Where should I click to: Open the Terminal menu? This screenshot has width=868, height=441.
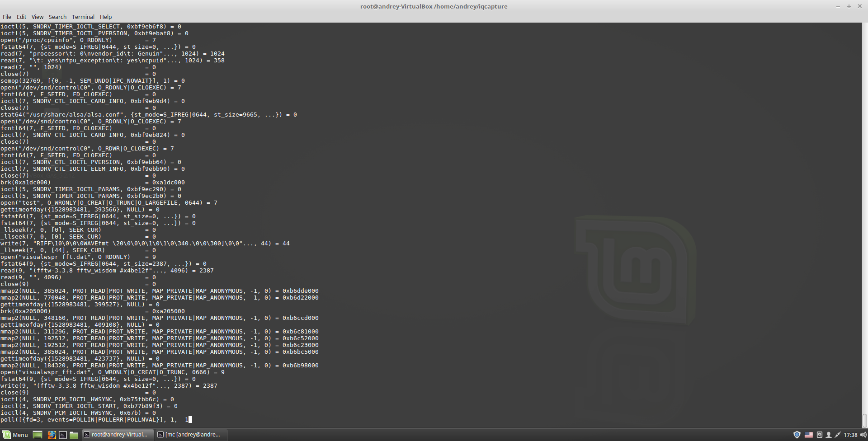click(83, 17)
